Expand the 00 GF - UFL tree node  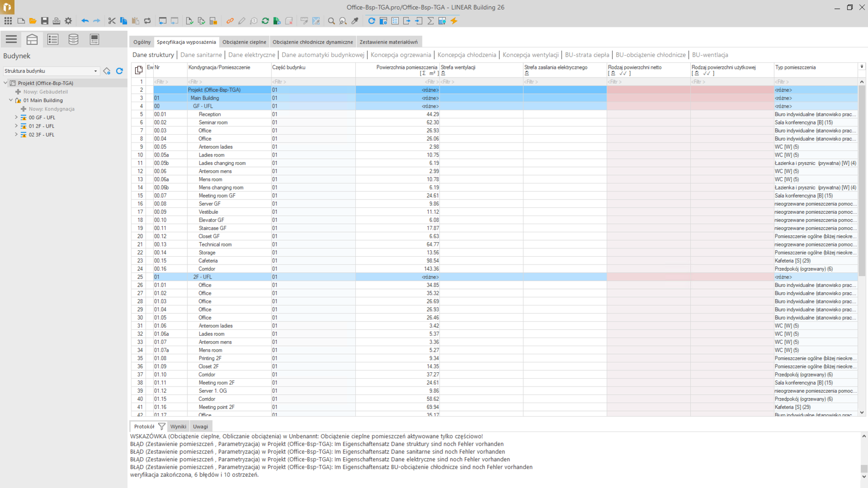(16, 118)
